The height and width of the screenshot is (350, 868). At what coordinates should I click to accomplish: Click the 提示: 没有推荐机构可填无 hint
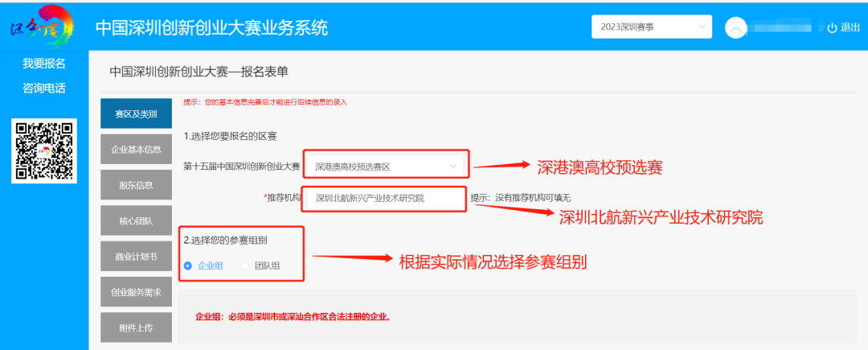520,198
